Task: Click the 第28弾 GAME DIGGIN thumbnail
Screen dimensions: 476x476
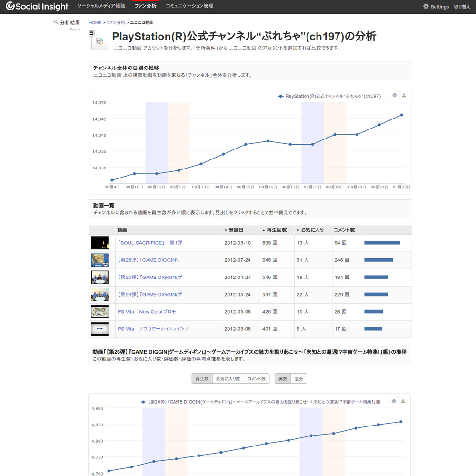Action: (100, 260)
